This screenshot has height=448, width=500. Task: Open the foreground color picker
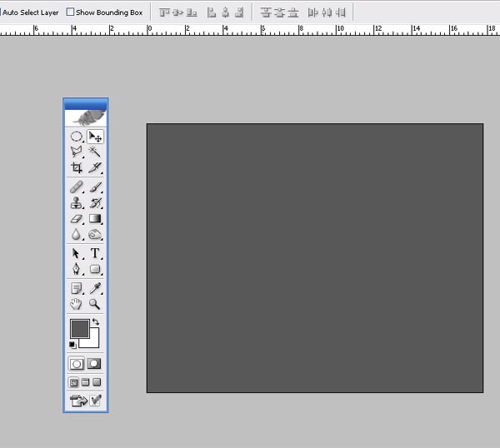[79, 329]
